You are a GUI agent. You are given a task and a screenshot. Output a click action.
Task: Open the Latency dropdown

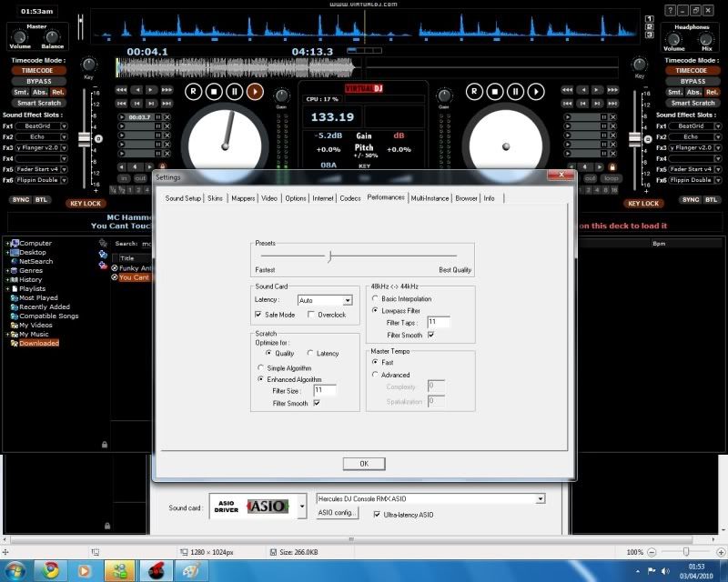348,301
